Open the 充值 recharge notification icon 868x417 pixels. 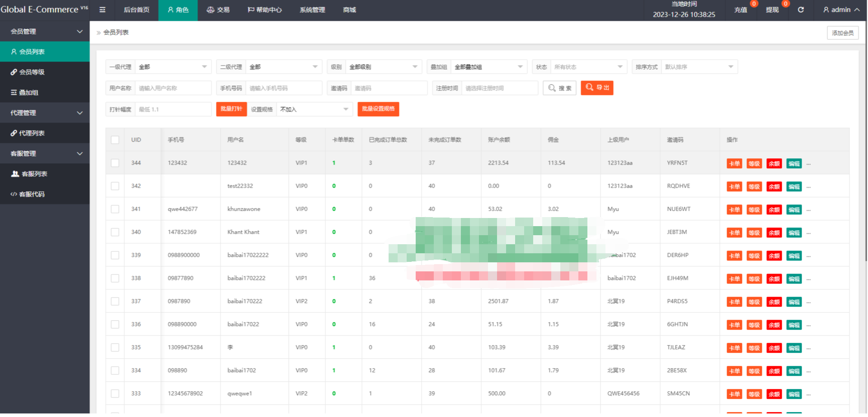[x=741, y=9]
